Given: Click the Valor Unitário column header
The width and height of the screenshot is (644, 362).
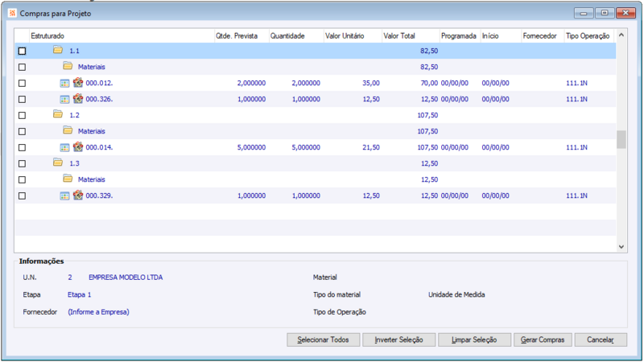Looking at the screenshot, I should 353,35.
